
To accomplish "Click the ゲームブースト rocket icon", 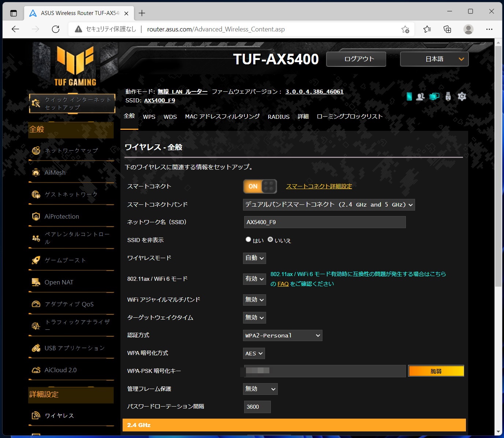I will 36,260.
